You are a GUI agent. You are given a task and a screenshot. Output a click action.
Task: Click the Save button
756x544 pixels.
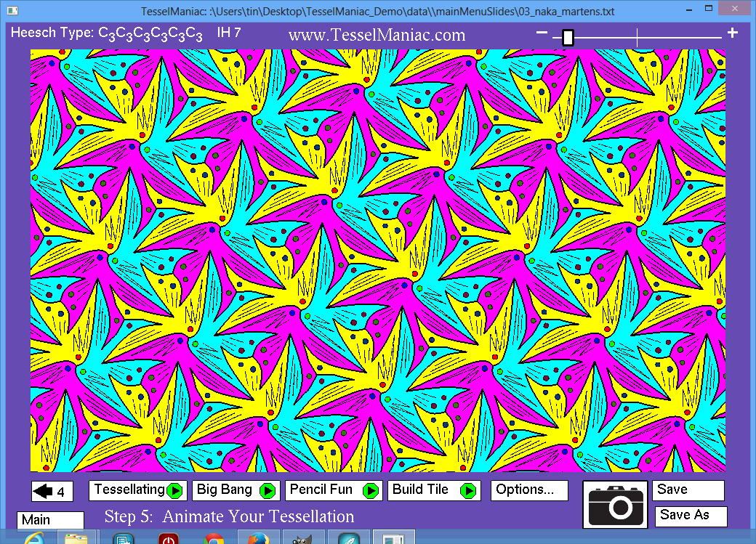[x=688, y=490]
